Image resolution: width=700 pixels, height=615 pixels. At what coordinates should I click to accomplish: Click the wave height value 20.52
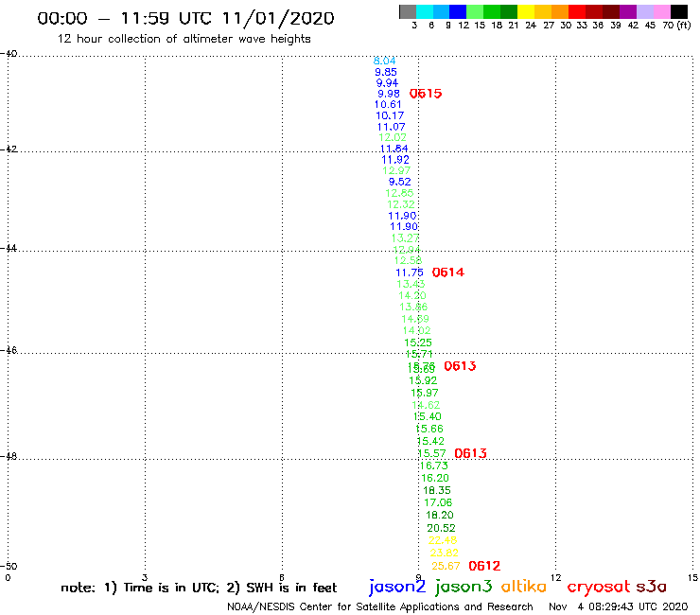441,528
